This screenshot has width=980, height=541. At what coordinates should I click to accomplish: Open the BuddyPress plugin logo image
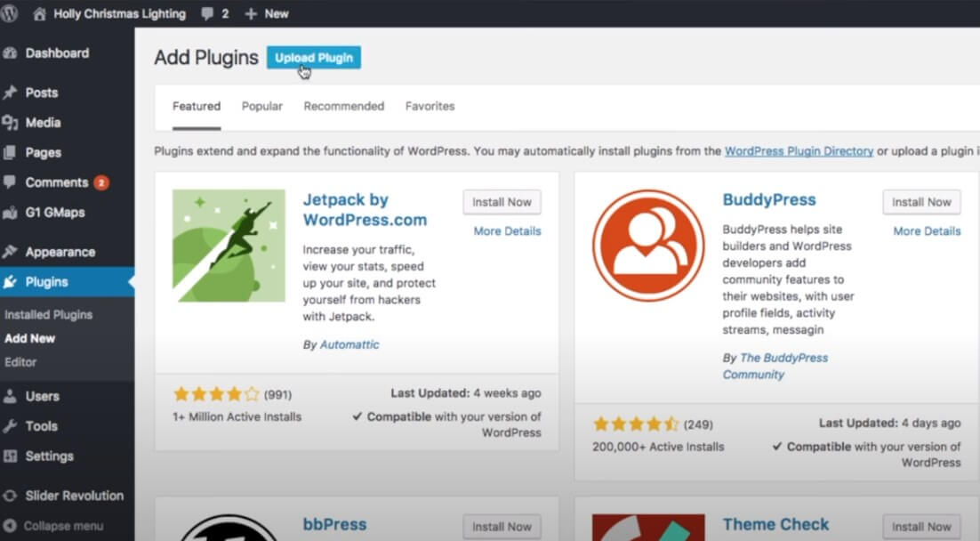(x=648, y=246)
